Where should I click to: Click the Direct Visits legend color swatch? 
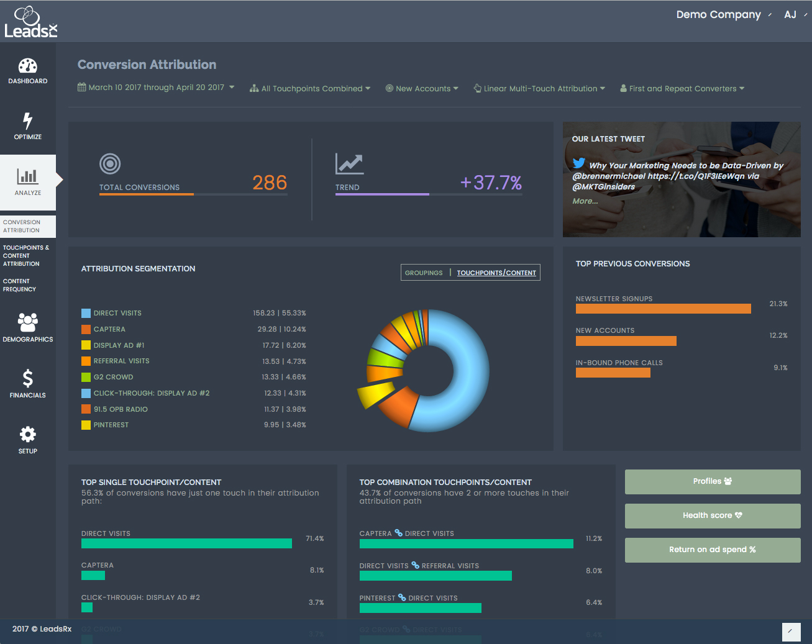coord(86,313)
